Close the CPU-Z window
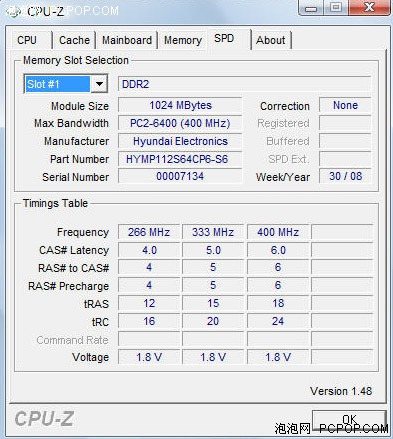Screen dimensions: 393x439 369,8
